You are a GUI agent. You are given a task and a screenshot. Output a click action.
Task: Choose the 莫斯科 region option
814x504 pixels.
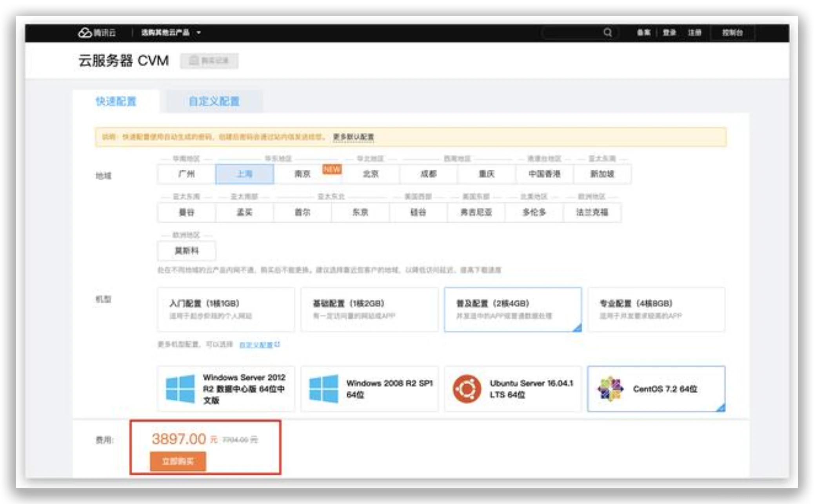pyautogui.click(x=187, y=251)
